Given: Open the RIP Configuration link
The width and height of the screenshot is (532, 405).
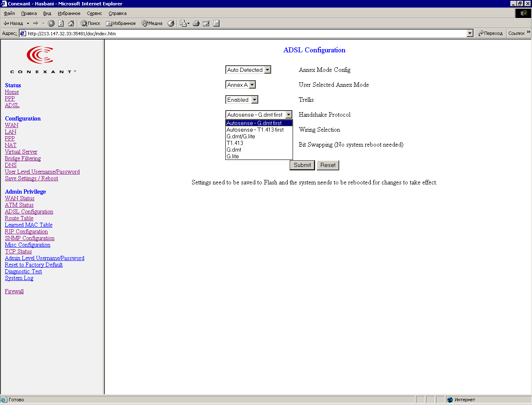Looking at the screenshot, I should point(26,231).
